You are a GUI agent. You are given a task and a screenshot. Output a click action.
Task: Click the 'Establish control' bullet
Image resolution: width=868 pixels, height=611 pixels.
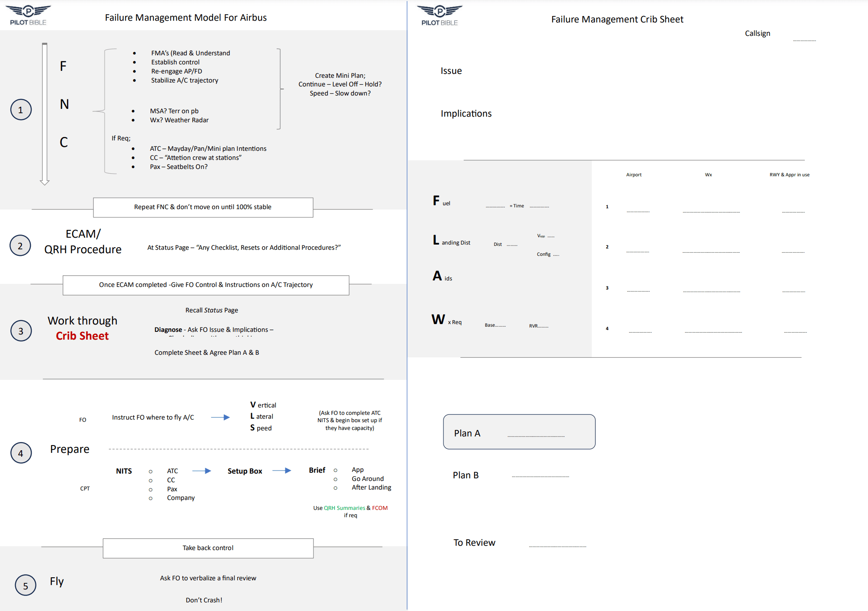[x=176, y=62]
